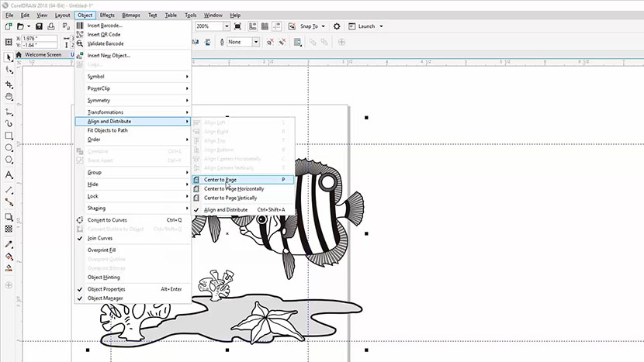
Task: Expand the Snap To dropdown
Action: [x=313, y=26]
